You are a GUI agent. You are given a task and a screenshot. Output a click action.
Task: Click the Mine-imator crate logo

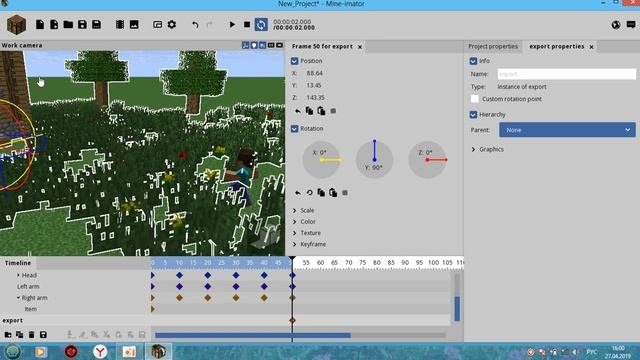16,24
